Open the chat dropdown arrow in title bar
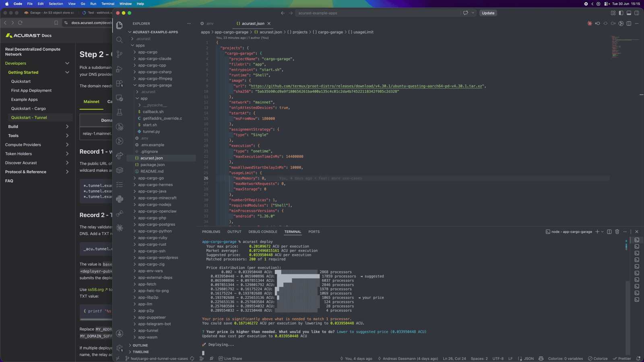Viewport: 644px width, 362px height. click(473, 13)
